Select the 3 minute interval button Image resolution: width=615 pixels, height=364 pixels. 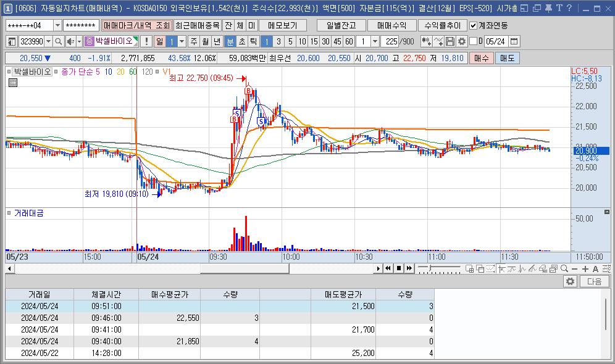pyautogui.click(x=278, y=41)
